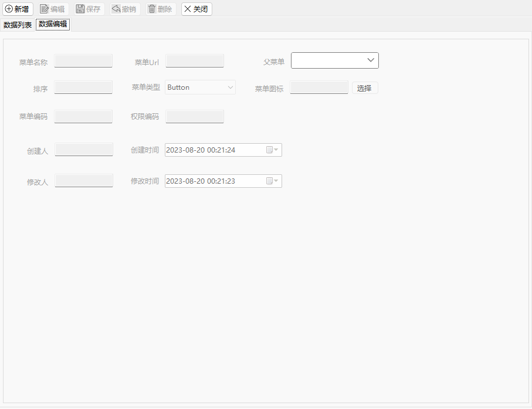The width and height of the screenshot is (532, 409).
Task: Click the 关闭 X icon in the toolbar
Action: click(188, 9)
